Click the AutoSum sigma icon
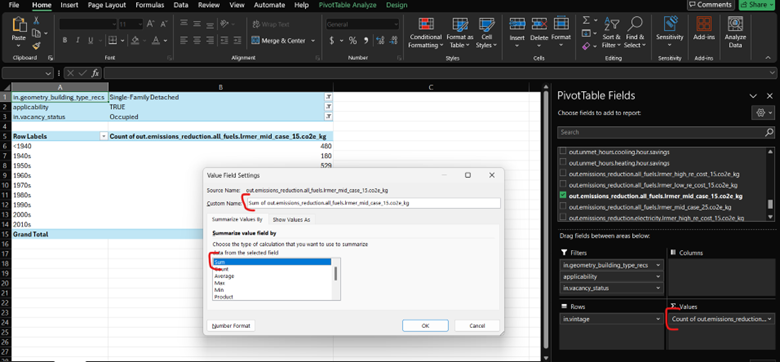This screenshot has height=362, width=780. coord(586,20)
